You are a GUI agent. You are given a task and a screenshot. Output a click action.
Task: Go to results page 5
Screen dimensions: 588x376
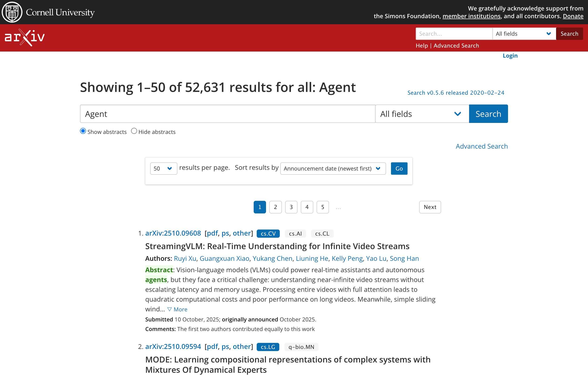323,207
